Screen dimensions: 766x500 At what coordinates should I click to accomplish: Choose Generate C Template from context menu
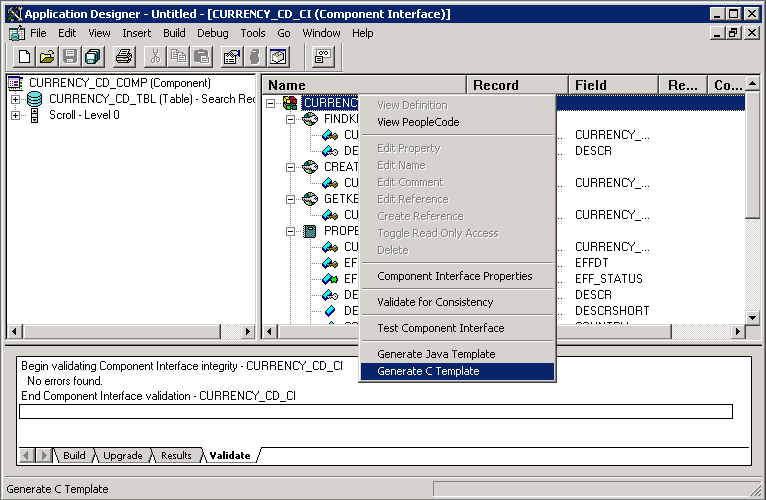[x=428, y=371]
